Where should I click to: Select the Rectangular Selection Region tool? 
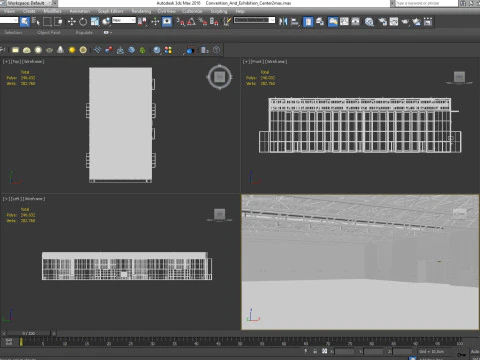47,22
